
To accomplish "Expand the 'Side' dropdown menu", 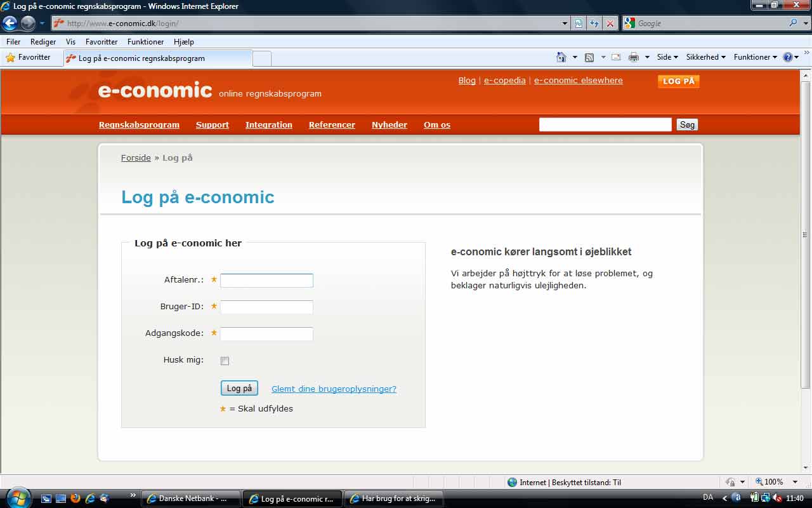I will tap(667, 57).
